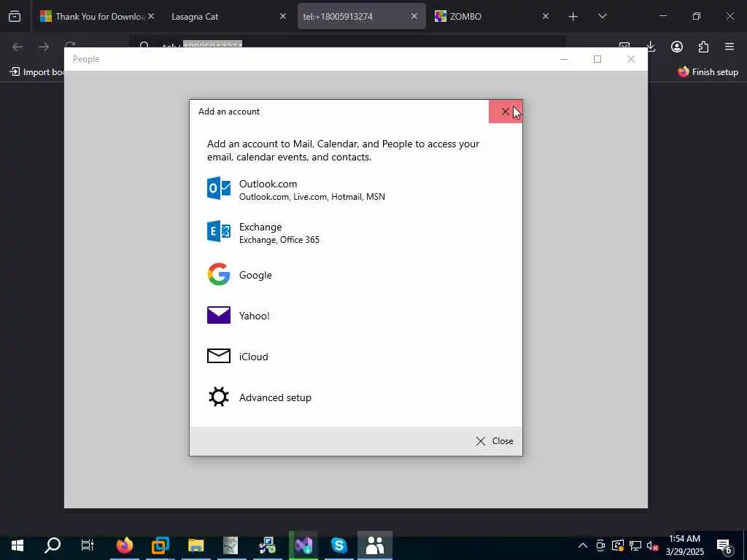This screenshot has height=560, width=747.
Task: Open the Windows Start menu
Action: [x=18, y=545]
